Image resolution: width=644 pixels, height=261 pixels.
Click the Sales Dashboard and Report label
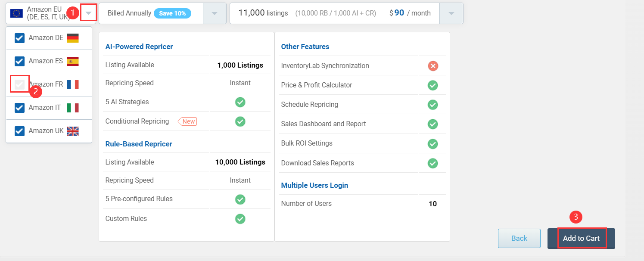(x=324, y=124)
